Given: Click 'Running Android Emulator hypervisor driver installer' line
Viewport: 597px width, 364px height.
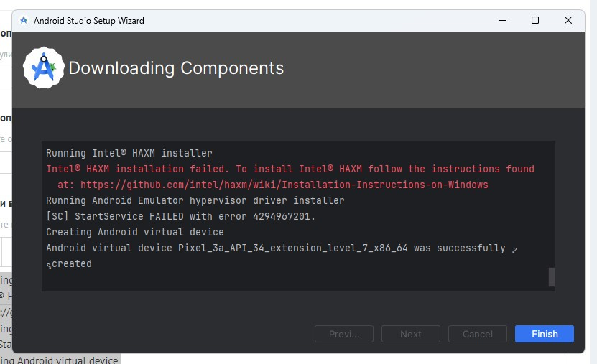Looking at the screenshot, I should tap(195, 200).
